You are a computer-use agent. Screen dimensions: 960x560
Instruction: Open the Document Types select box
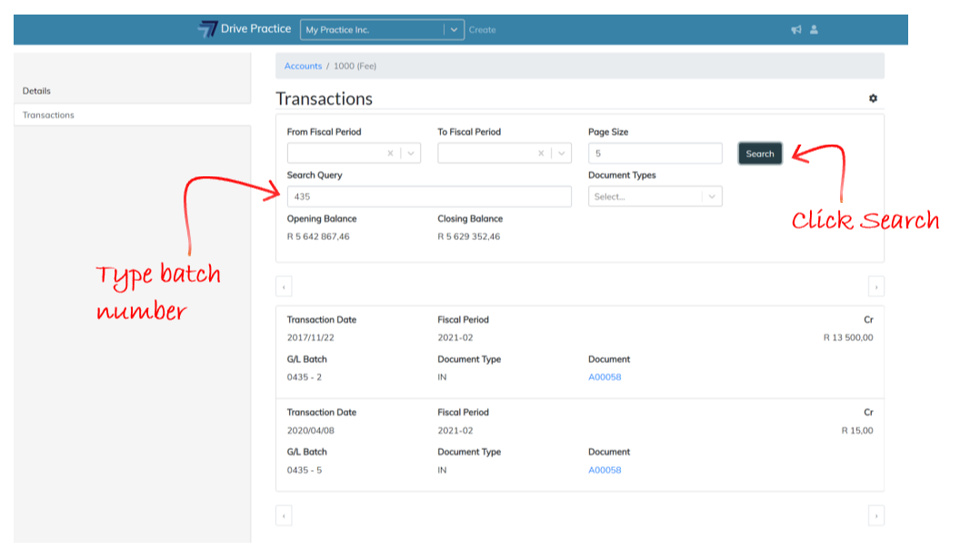point(655,196)
